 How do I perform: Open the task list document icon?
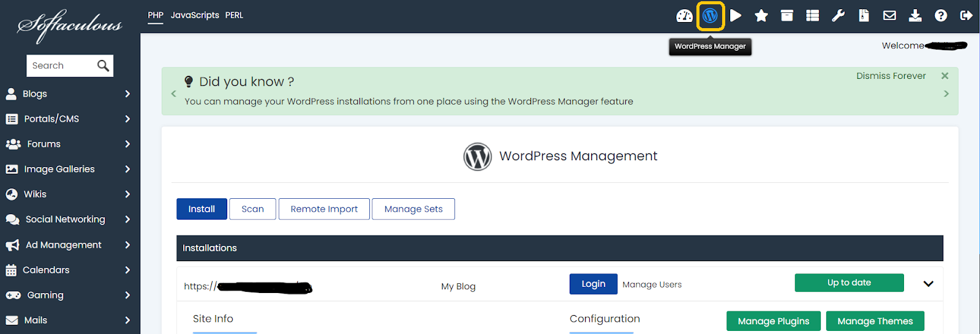[x=864, y=16]
